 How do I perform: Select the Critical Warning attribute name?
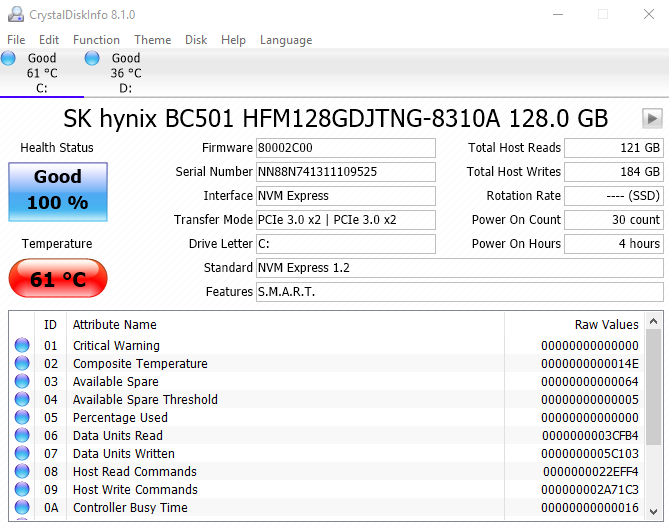pyautogui.click(x=116, y=346)
